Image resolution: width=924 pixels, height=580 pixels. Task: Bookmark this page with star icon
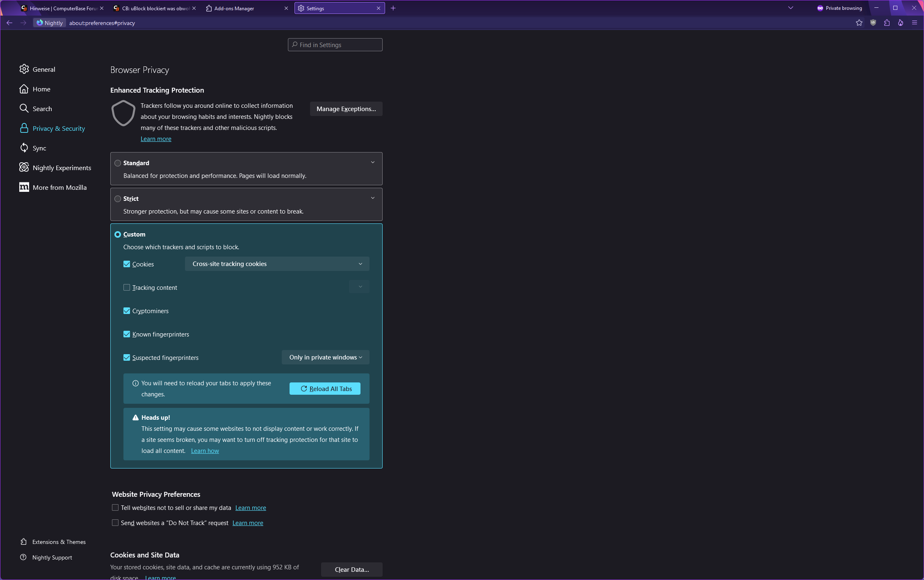[x=859, y=23]
